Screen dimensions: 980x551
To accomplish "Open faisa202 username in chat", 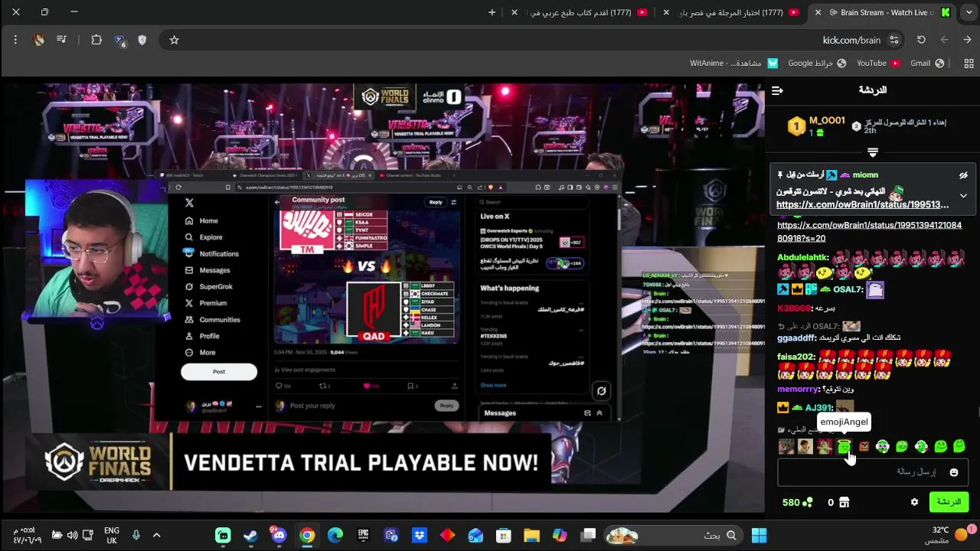I will click(795, 357).
